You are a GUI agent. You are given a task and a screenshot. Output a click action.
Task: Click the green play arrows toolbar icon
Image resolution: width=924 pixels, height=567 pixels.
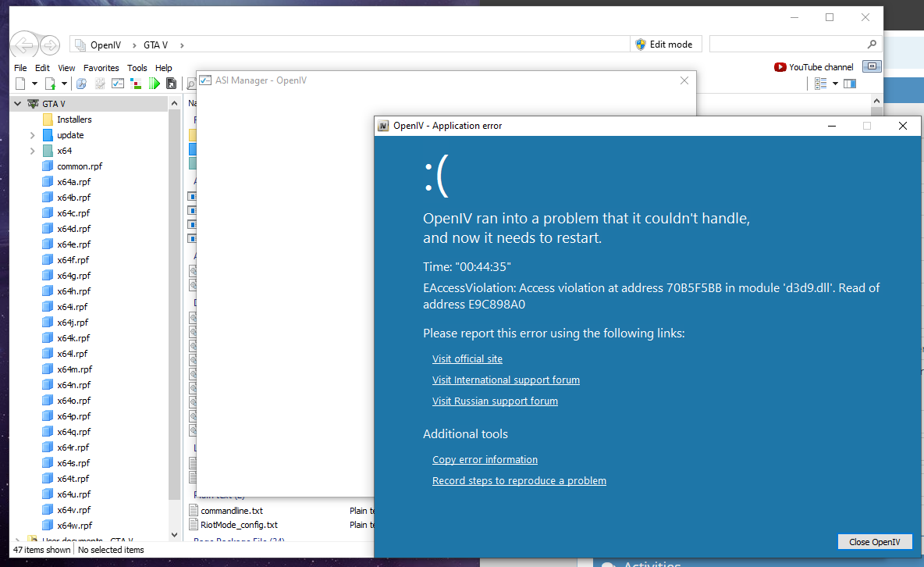tap(155, 84)
